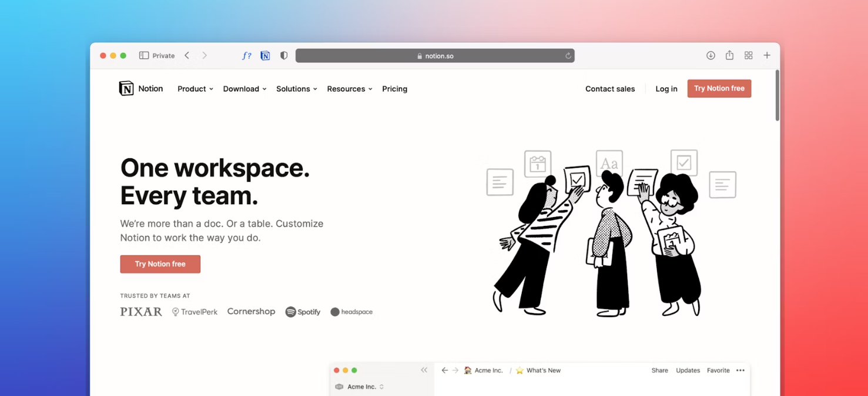Open the Pricing page

click(x=394, y=89)
